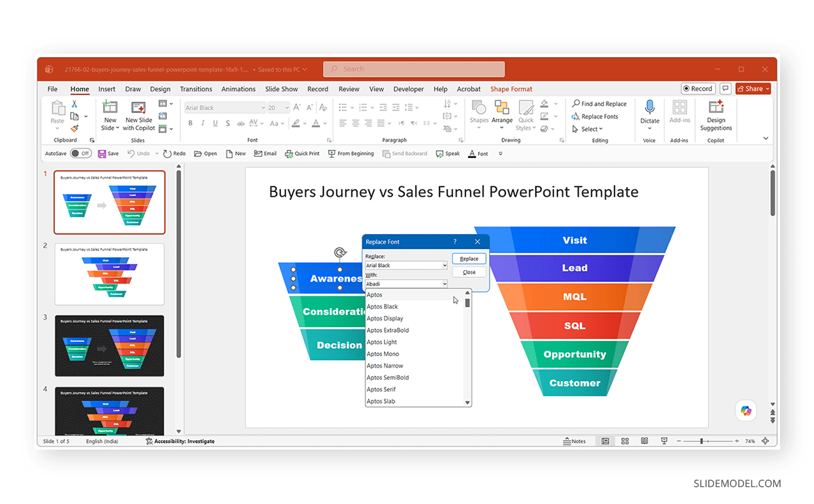The height and width of the screenshot is (504, 814).
Task: Switch to the Design tab
Action: click(x=160, y=89)
